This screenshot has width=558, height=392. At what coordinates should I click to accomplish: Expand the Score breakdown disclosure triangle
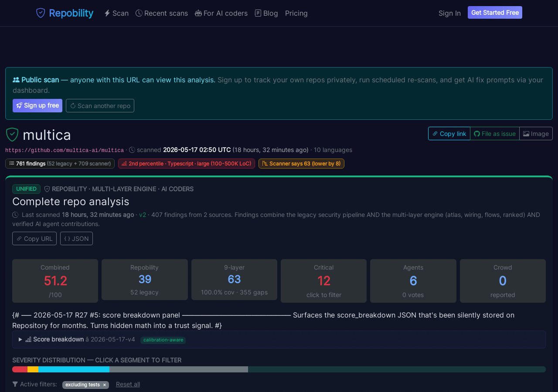[x=20, y=339]
